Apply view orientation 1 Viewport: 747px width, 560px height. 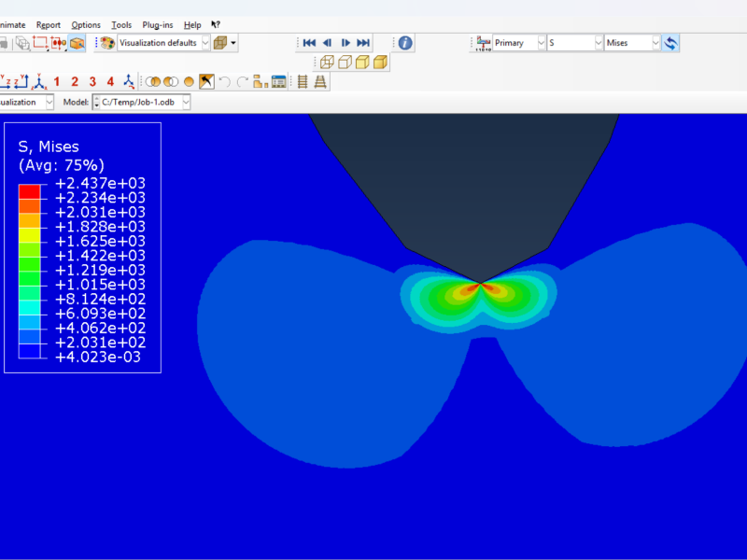(57, 82)
